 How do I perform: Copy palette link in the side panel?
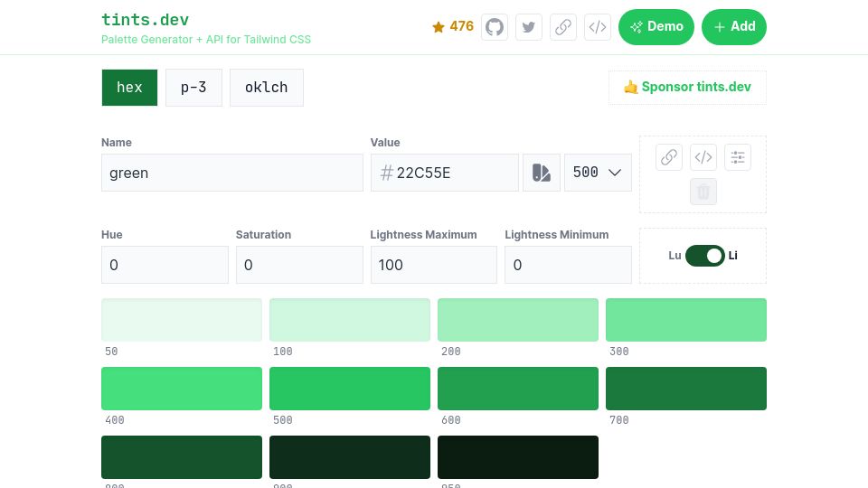pyautogui.click(x=669, y=157)
